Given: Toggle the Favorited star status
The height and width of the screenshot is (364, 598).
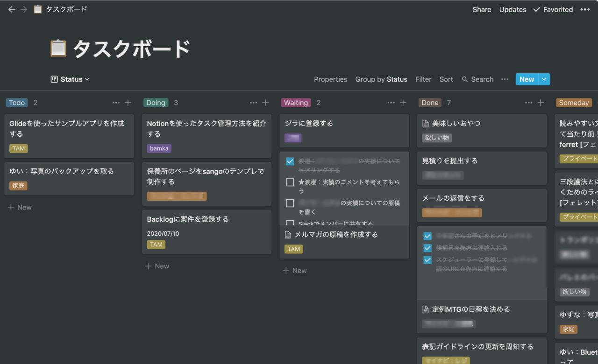Looking at the screenshot, I should pos(553,9).
